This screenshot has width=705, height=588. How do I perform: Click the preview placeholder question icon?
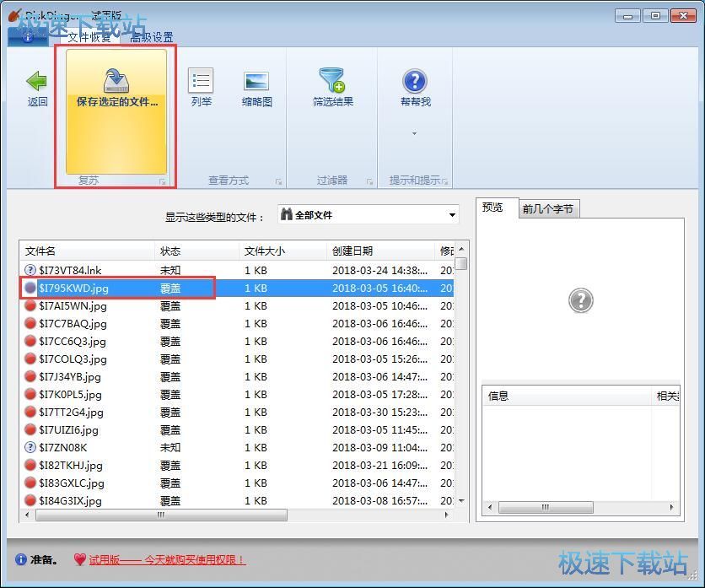pos(580,300)
